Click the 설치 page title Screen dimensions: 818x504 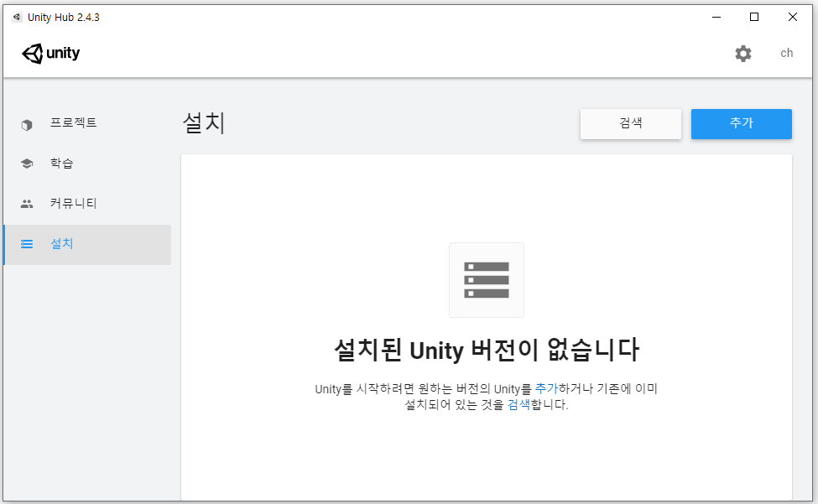click(x=204, y=123)
